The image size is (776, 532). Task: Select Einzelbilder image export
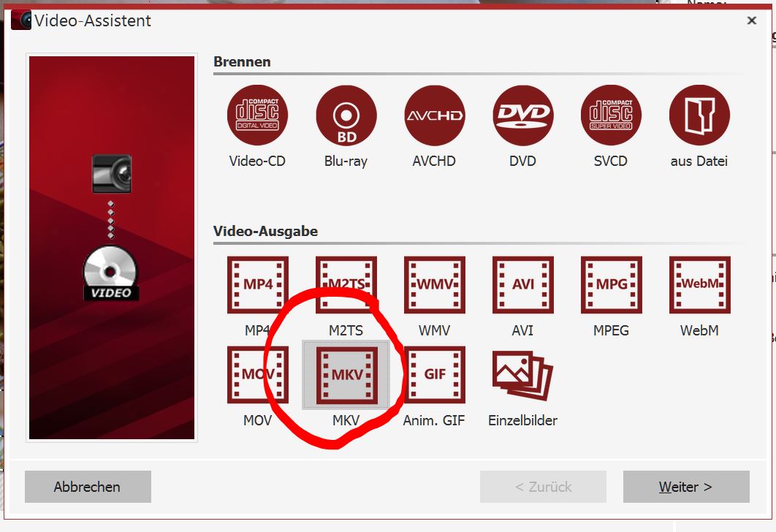point(522,375)
